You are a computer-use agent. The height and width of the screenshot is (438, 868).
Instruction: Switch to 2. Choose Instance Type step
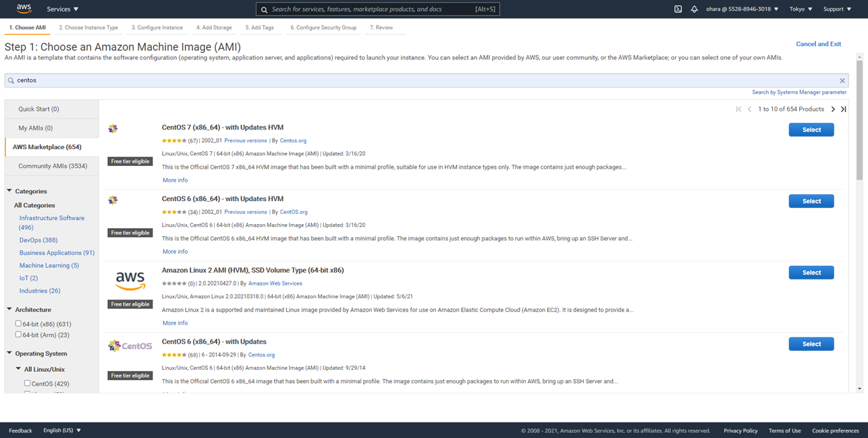pos(88,28)
